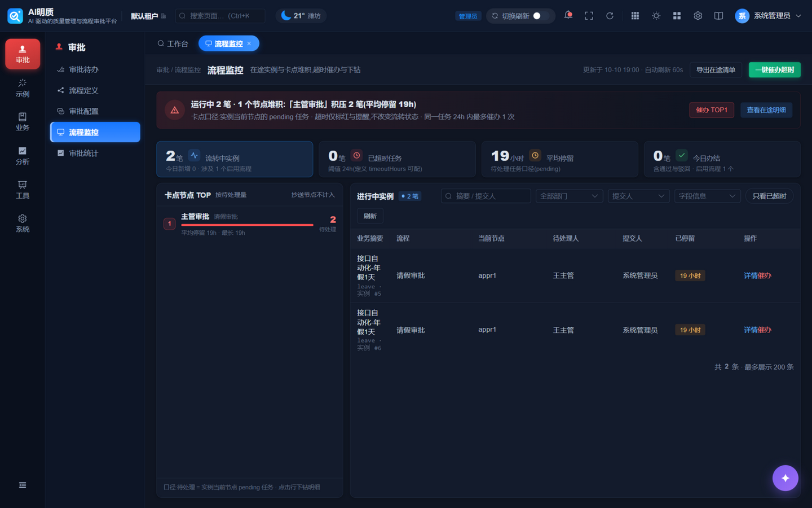
Task: Open the 审批 module in left rail
Action: pos(23,54)
